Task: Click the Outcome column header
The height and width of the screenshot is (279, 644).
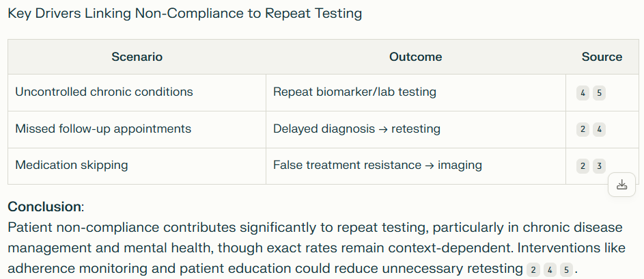Action: (415, 57)
